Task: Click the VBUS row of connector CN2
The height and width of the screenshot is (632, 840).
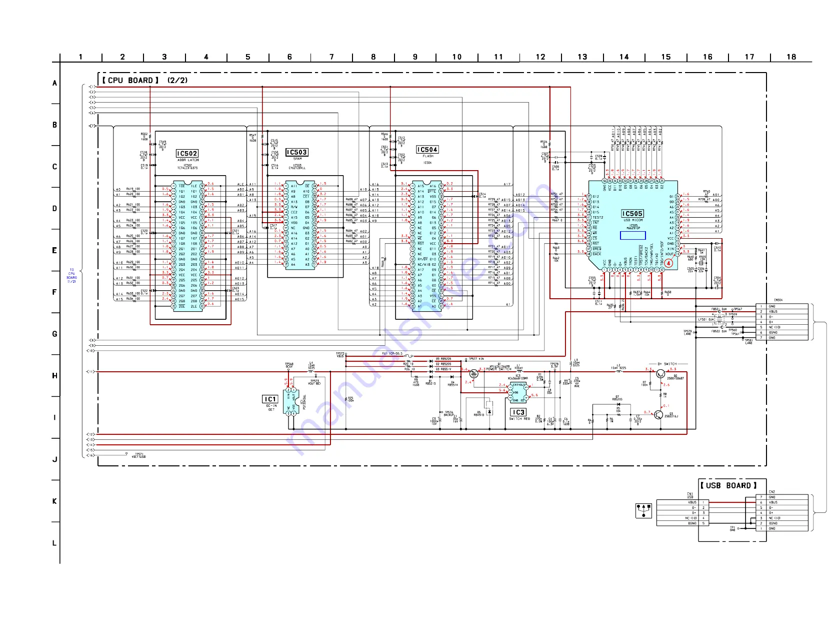Action: pos(781,502)
